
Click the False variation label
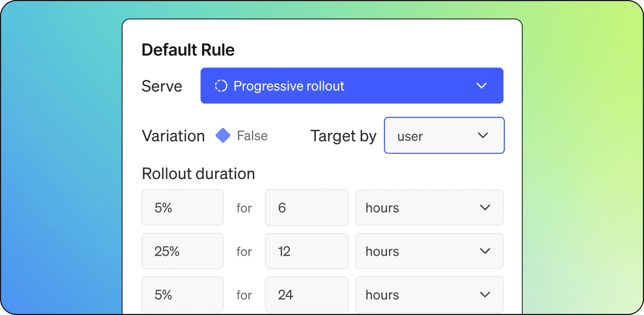pos(252,136)
